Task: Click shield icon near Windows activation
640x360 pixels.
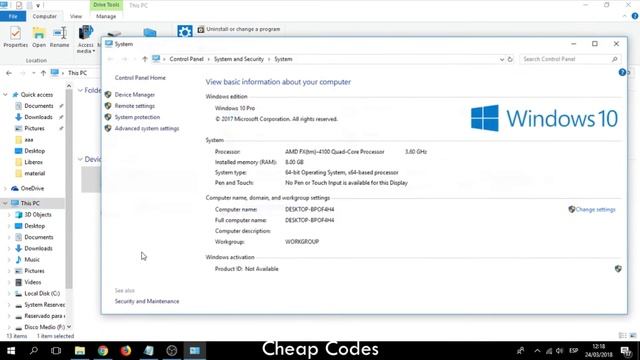Action: coord(618,269)
